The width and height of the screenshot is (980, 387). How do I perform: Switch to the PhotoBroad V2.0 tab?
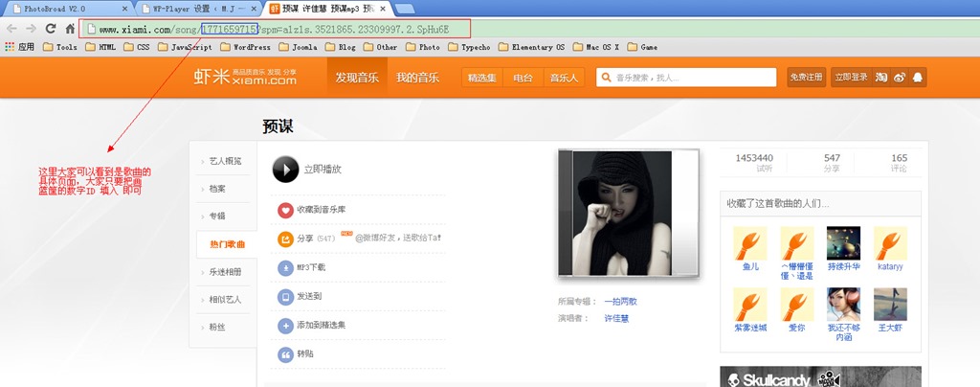tap(66, 9)
